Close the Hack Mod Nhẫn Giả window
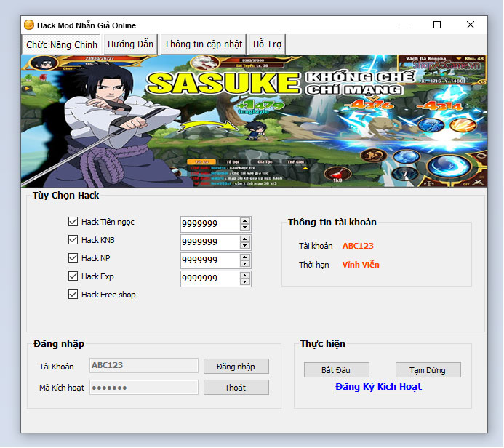The height and width of the screenshot is (448, 504). 471,25
